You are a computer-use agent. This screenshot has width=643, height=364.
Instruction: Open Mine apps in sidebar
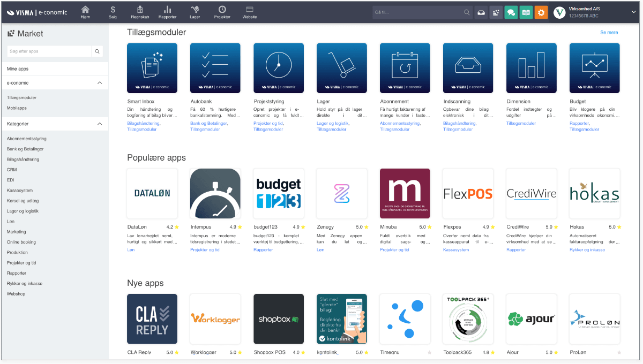coord(55,69)
